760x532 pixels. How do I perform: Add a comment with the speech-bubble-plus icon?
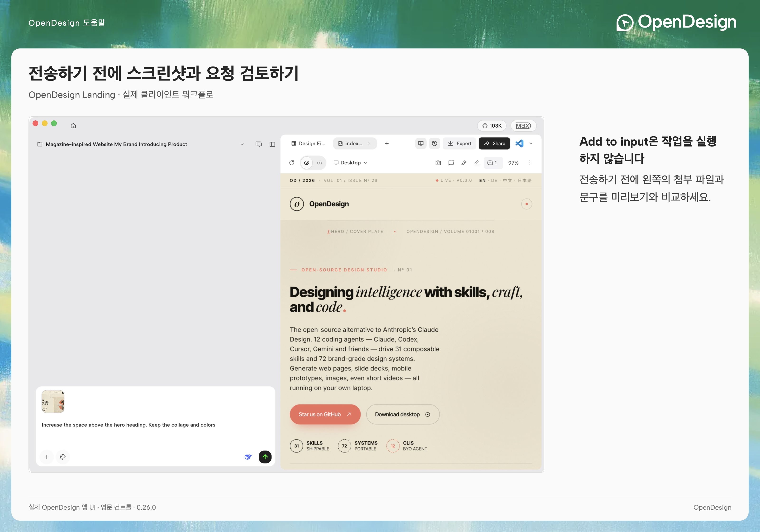451,162
